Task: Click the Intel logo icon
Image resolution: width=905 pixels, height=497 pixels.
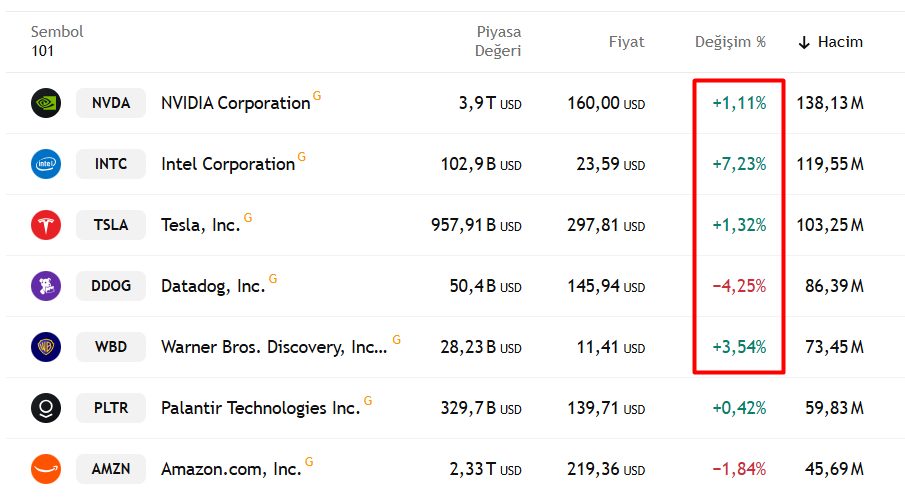Action: [46, 164]
